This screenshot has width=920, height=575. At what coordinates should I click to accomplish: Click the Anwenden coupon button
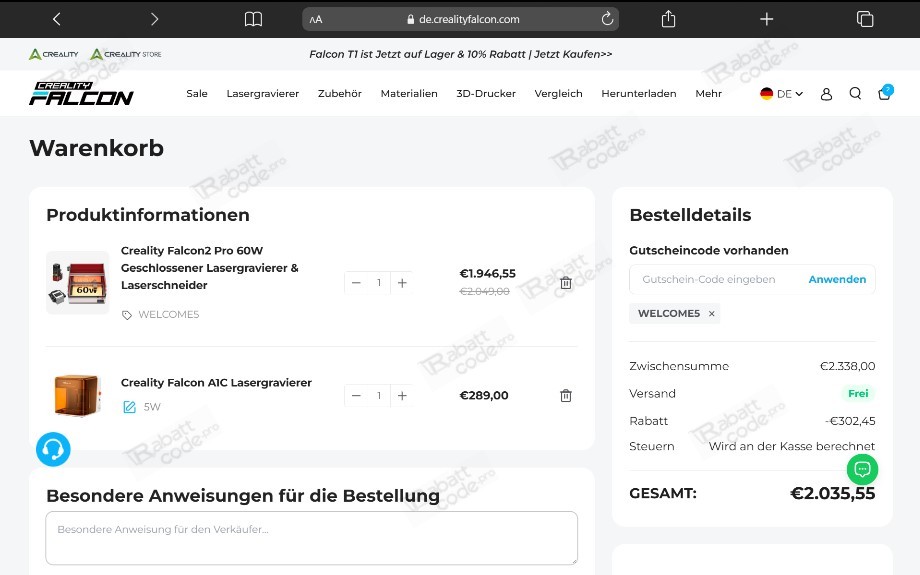point(837,279)
